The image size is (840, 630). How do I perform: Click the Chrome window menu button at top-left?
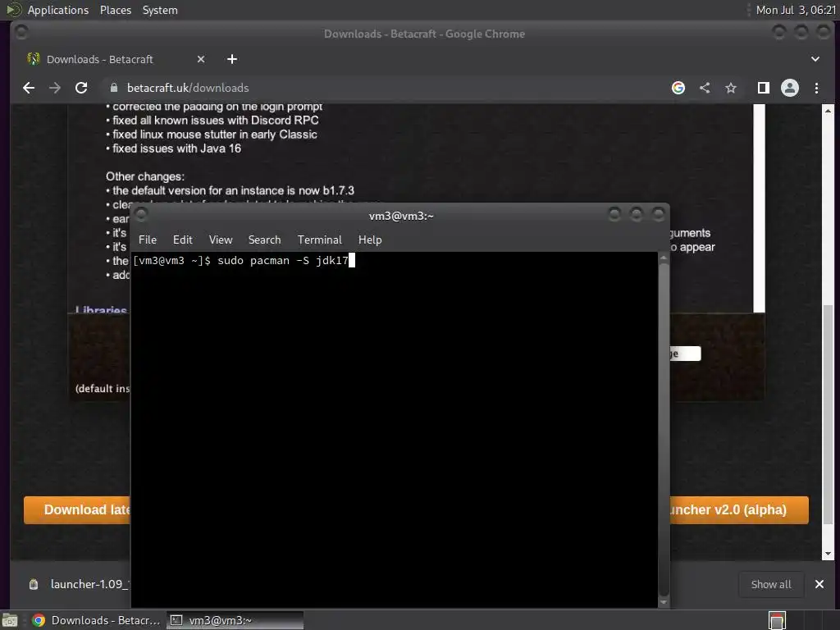(x=21, y=33)
